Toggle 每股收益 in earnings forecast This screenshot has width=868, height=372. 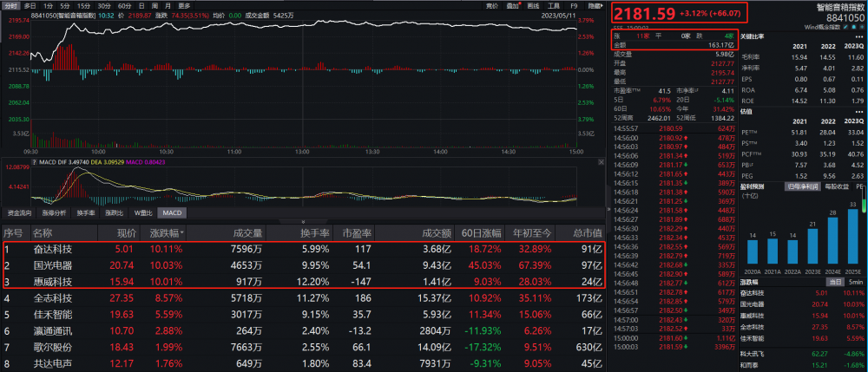[x=836, y=186]
